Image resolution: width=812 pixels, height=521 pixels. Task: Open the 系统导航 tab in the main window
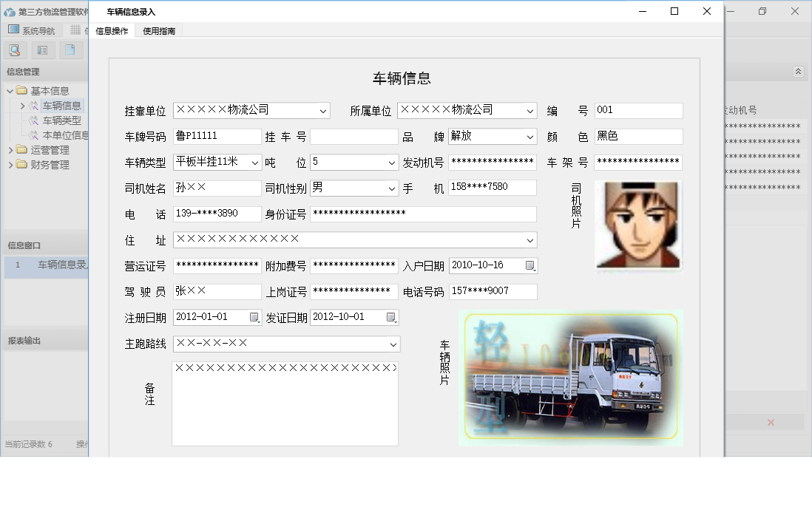pos(32,30)
